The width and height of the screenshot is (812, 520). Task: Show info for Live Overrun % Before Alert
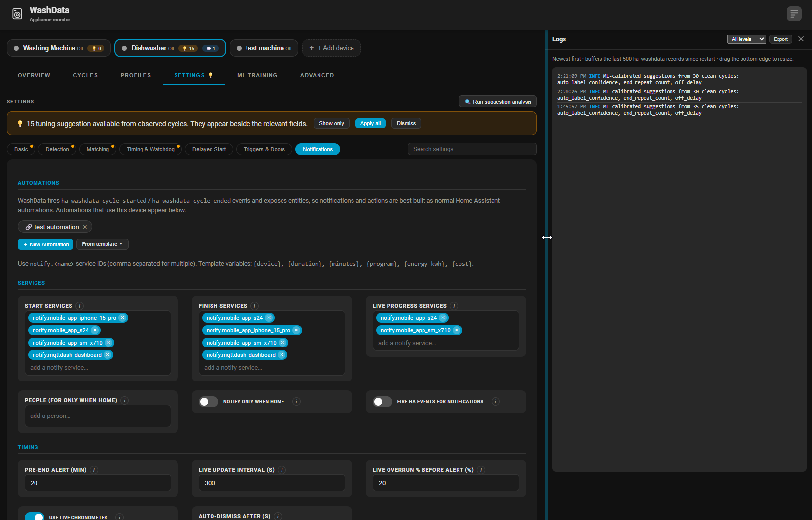click(x=481, y=470)
